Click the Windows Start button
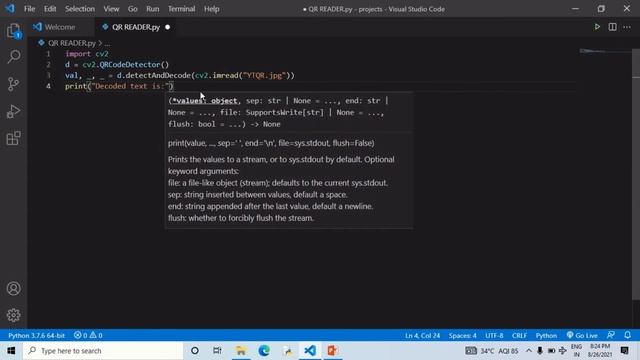 [11, 351]
